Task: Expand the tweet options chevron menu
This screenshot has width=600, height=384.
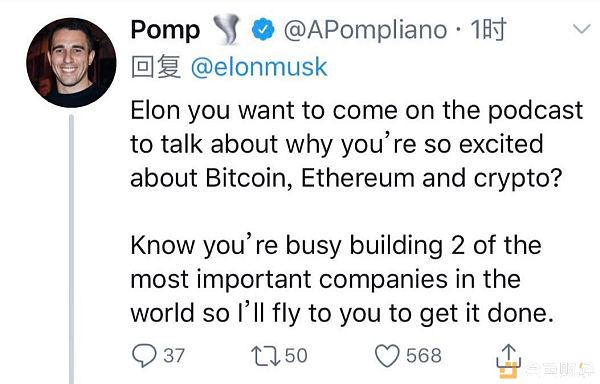Action: (x=582, y=29)
